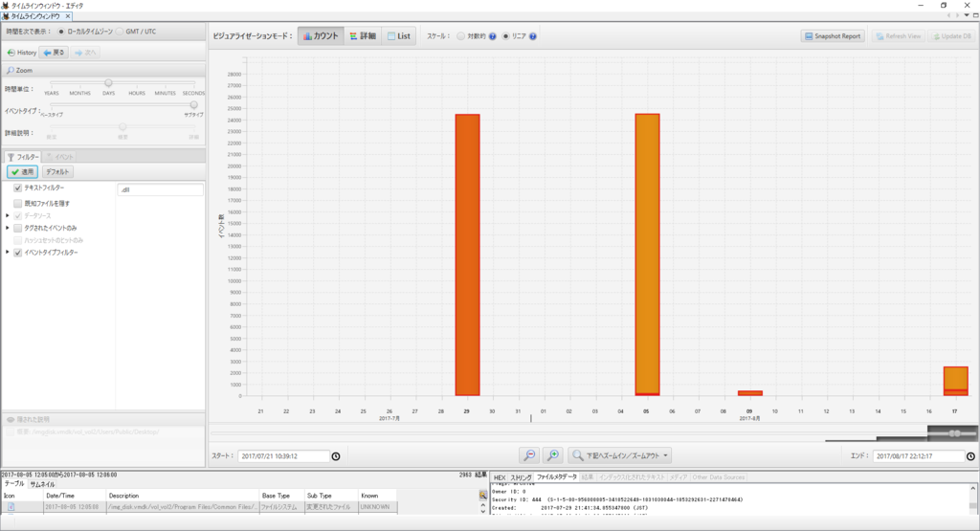Switch visualization to 詳細 mode
The width and height of the screenshot is (980, 531).
point(363,36)
